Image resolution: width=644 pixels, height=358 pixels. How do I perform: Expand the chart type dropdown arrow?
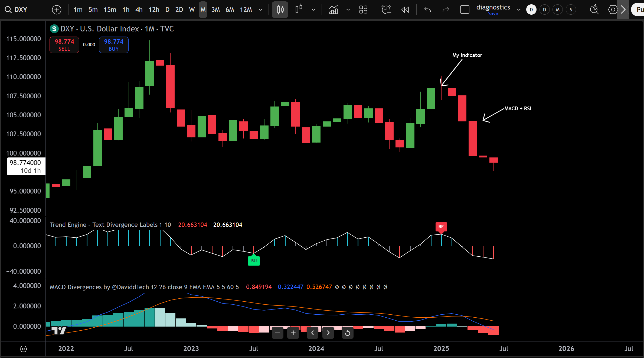coord(313,10)
